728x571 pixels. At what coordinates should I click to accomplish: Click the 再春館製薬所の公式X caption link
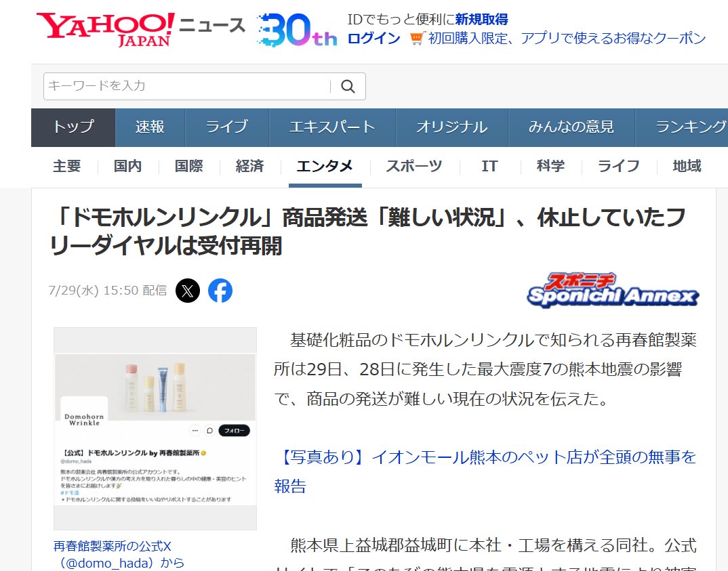pos(119,555)
